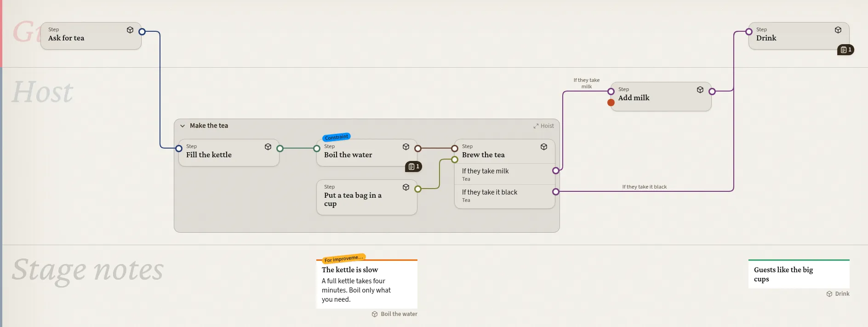The width and height of the screenshot is (868, 327).
Task: Click the If they take it black connector label
Action: click(x=644, y=187)
